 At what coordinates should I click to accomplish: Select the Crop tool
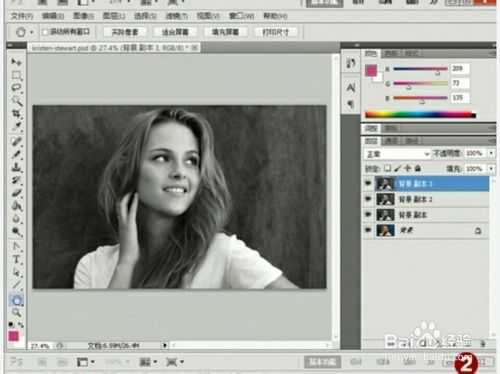coord(16,114)
